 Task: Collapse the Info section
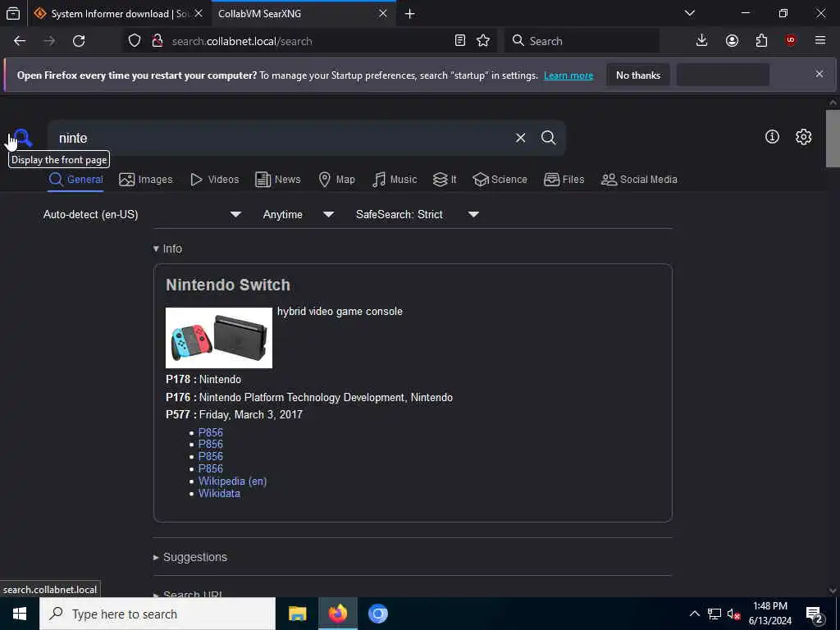click(x=167, y=249)
